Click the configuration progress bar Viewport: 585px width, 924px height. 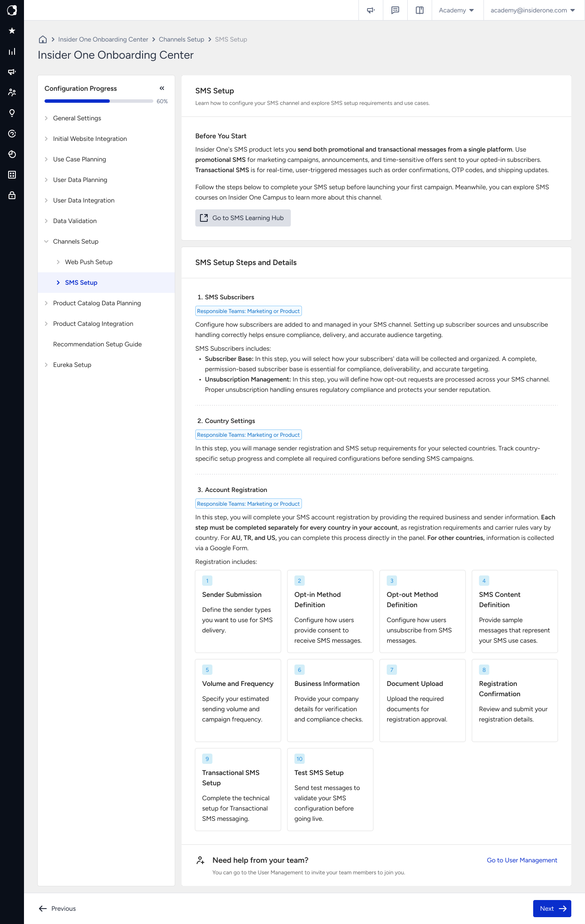(99, 101)
